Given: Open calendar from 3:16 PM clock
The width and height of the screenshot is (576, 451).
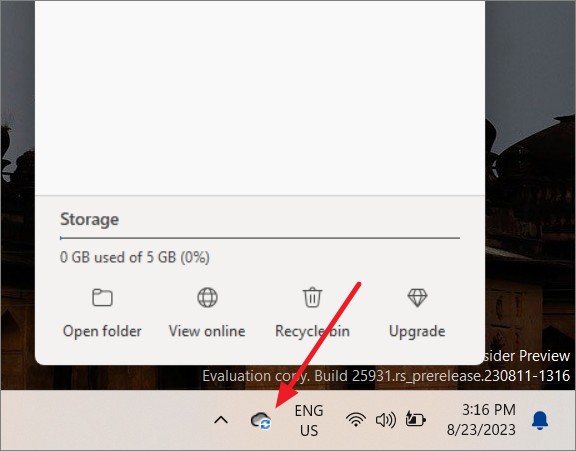Looking at the screenshot, I should tap(481, 420).
